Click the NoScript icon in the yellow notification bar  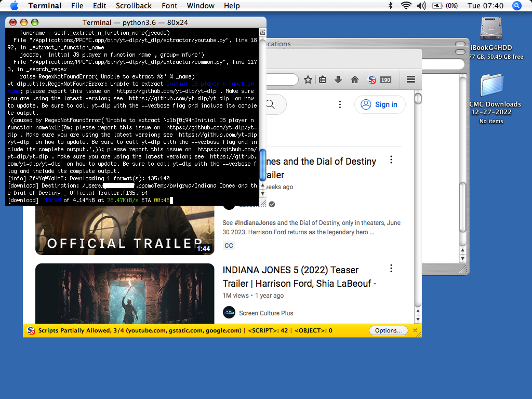31,330
